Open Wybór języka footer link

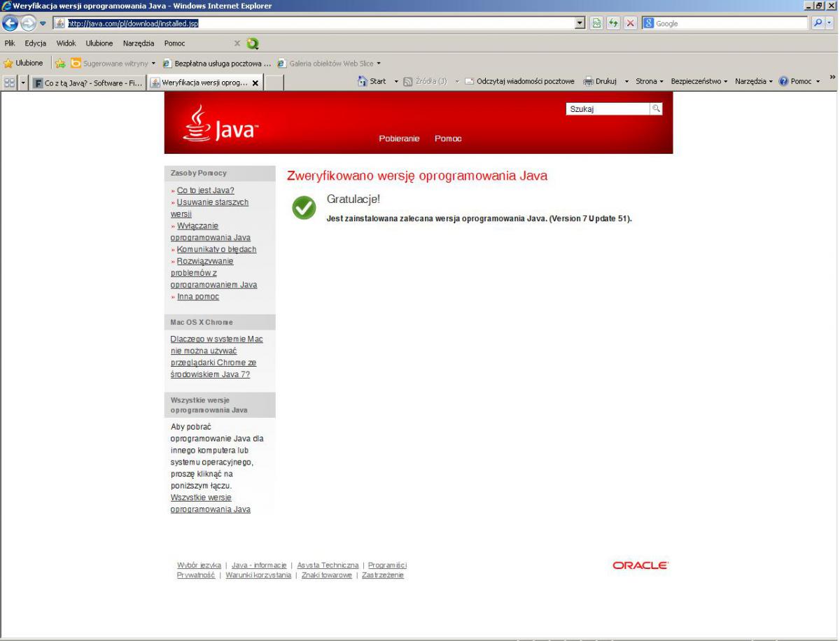(x=199, y=565)
